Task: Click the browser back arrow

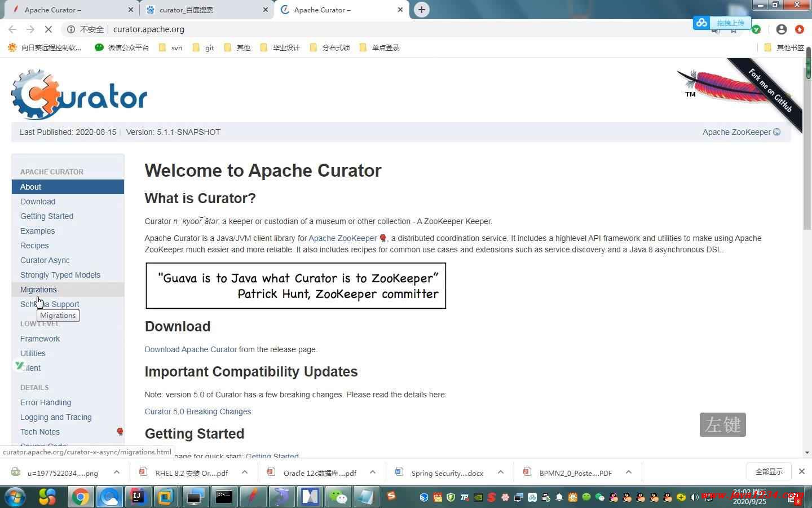Action: coord(12,29)
